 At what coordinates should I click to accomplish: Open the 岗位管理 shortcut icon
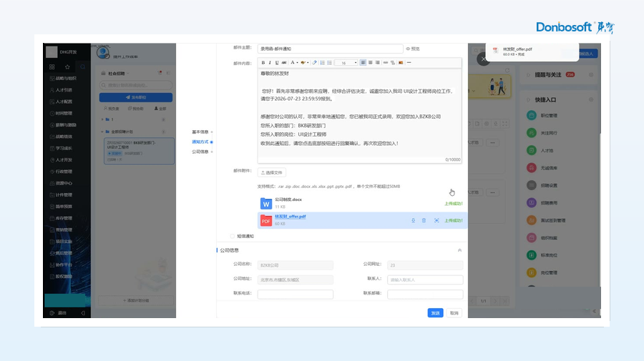(x=532, y=272)
